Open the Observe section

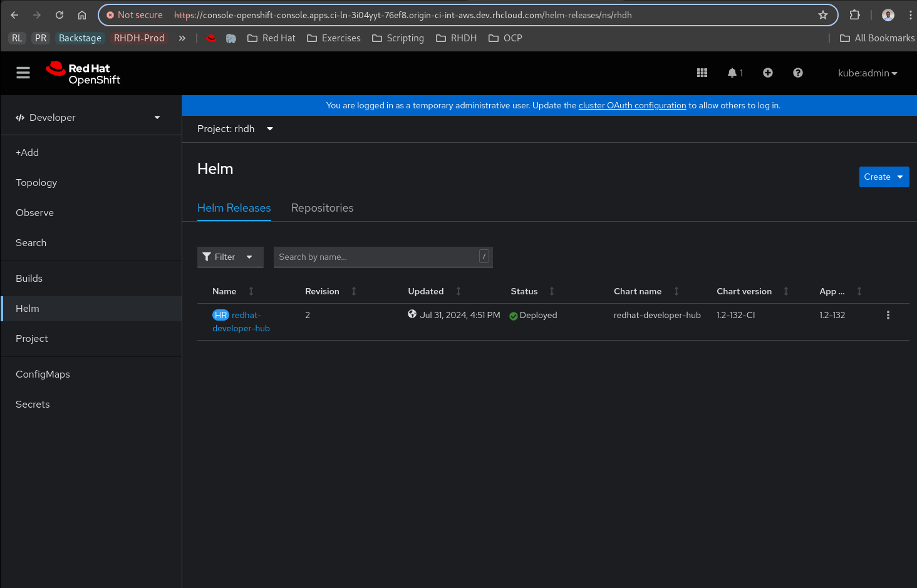pyautogui.click(x=91, y=213)
